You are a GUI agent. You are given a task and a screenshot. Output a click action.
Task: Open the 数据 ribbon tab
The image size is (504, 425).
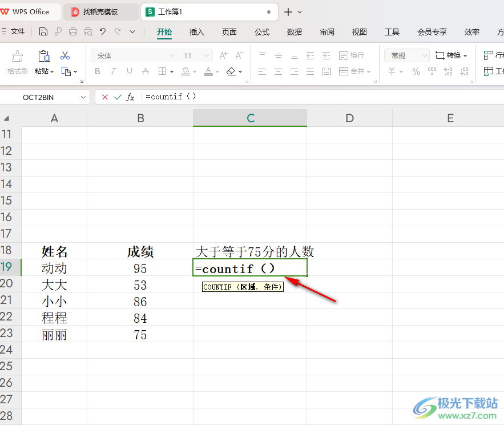295,32
